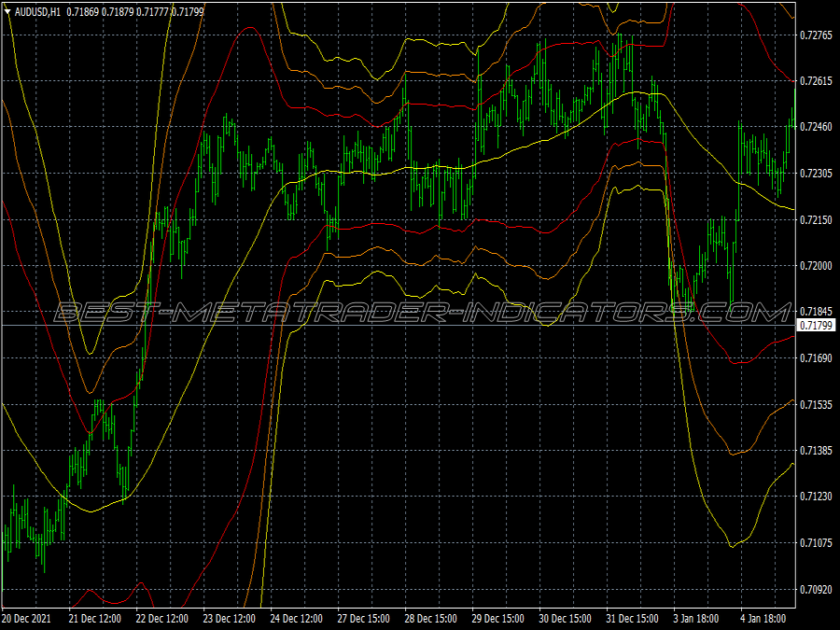Click price level 0.70920 on the scale
840x630 pixels.
click(x=816, y=589)
